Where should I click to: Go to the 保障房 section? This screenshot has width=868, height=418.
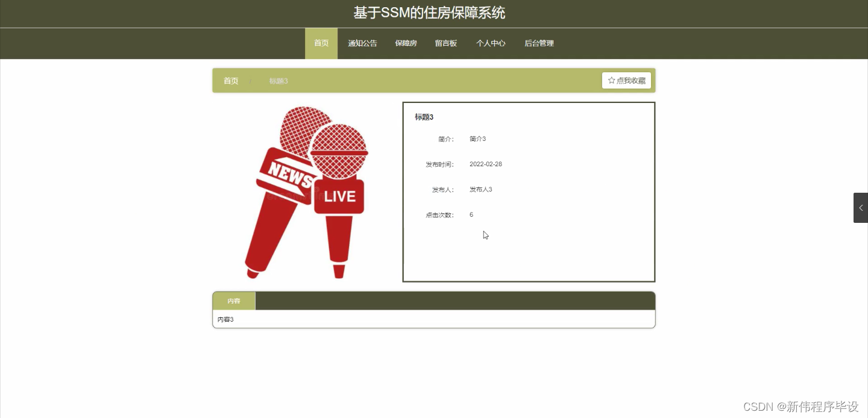tap(406, 43)
